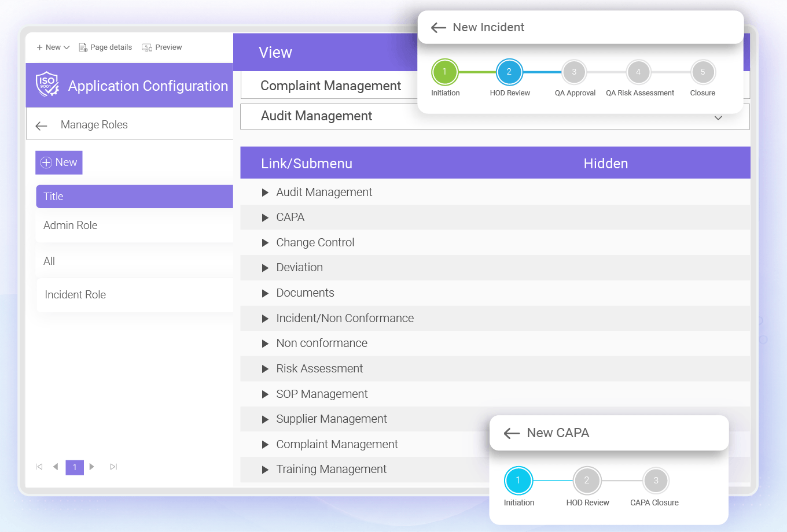Expand the CAPA submenu triangle
The width and height of the screenshot is (787, 532).
[x=265, y=218]
